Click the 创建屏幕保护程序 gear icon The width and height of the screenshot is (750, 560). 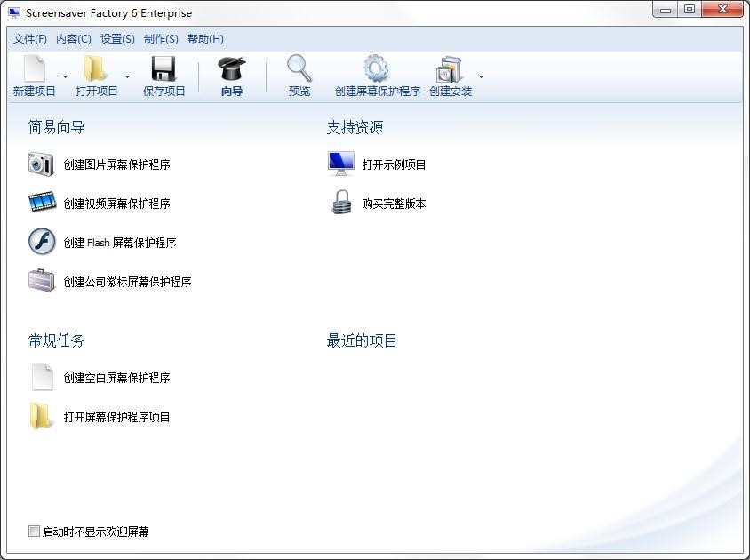coord(375,68)
